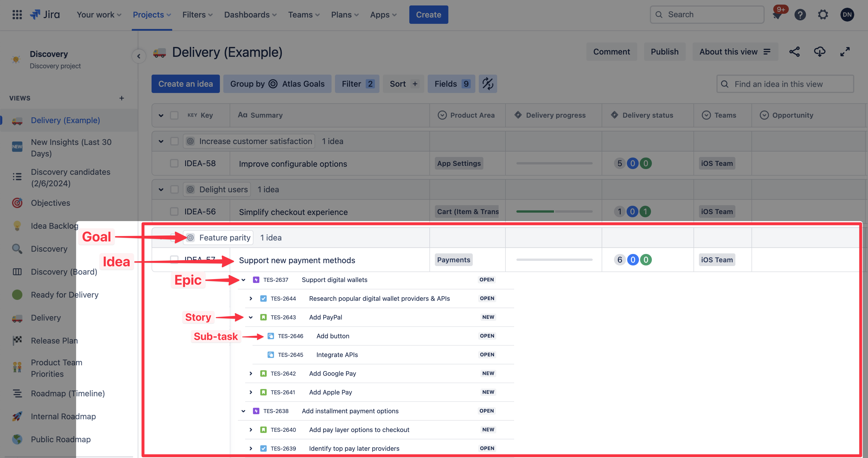Open the Objectives view in sidebar
868x458 pixels.
tap(51, 203)
